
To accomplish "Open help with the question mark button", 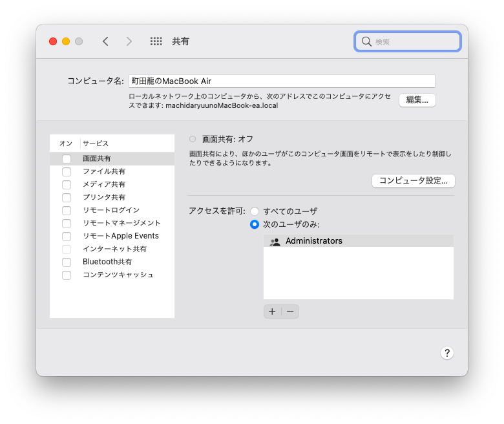I will click(446, 353).
